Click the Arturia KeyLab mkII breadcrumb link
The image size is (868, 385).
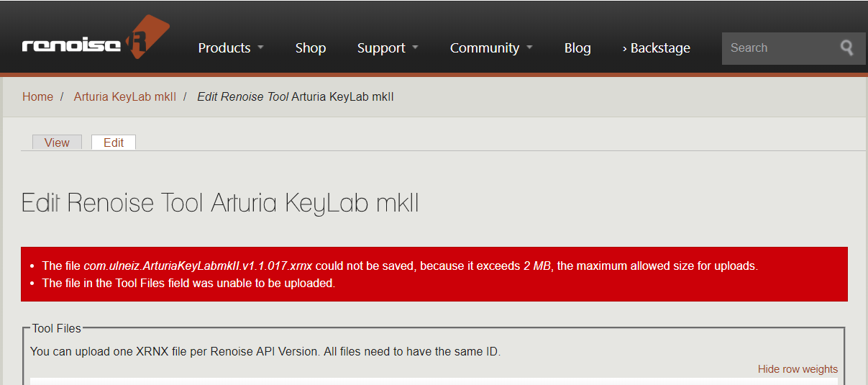point(125,96)
